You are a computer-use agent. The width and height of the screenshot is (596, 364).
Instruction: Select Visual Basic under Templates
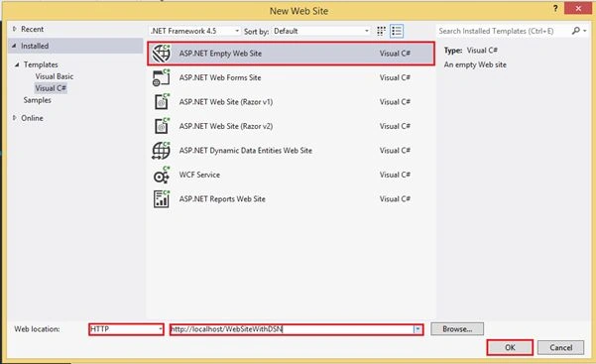[55, 76]
